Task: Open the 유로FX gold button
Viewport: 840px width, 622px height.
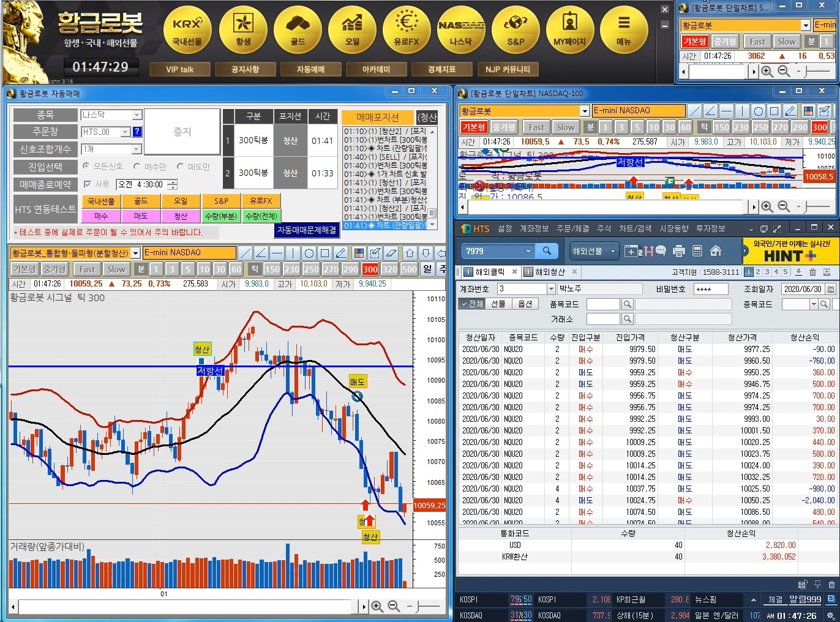Action: (x=407, y=31)
